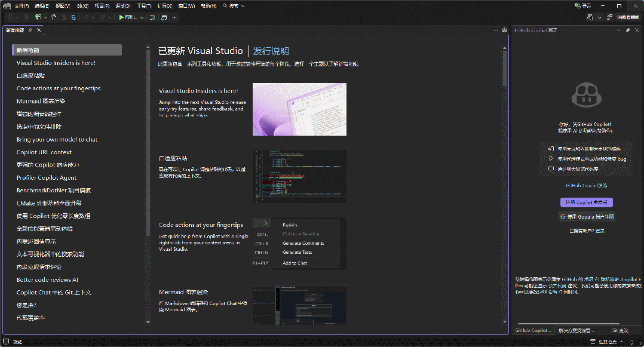Viewport: 644px width, 347px height.
Task: Open the 调试(D) menu
Action: point(123,6)
